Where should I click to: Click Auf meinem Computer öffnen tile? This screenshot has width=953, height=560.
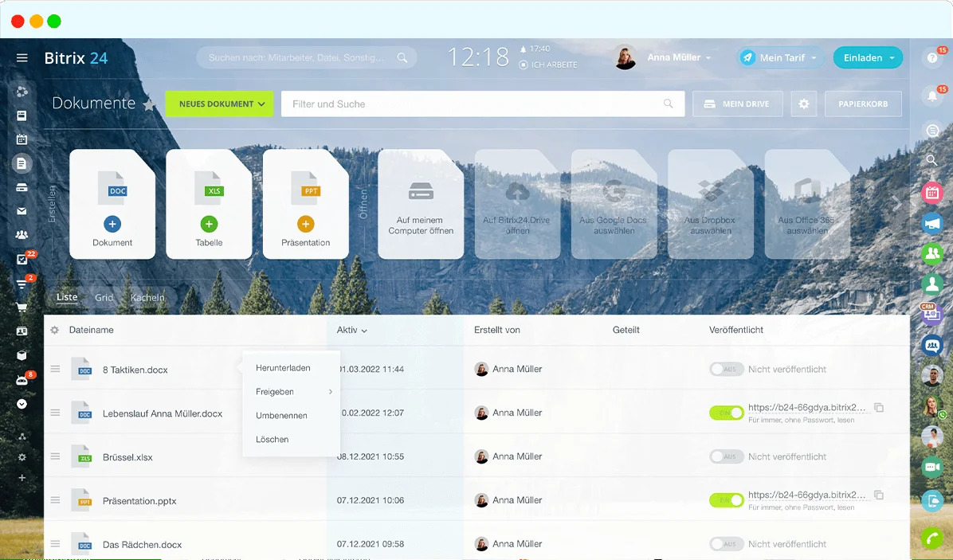tap(421, 205)
